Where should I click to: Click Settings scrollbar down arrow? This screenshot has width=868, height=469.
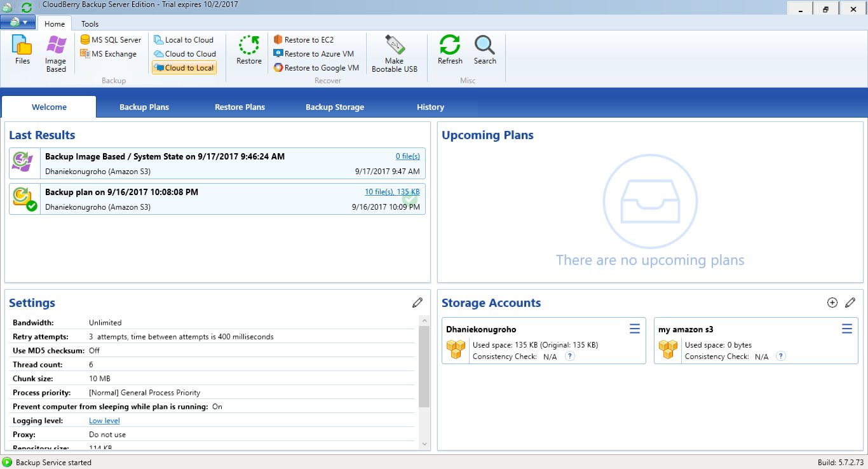[424, 444]
